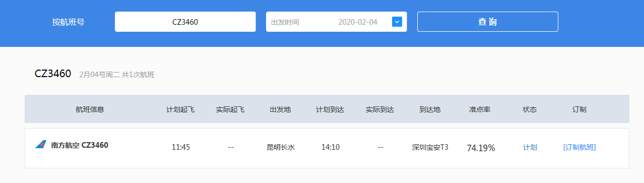644x183 pixels.
Task: Select flight name 南方航空 CZ3460
Action: [x=80, y=145]
